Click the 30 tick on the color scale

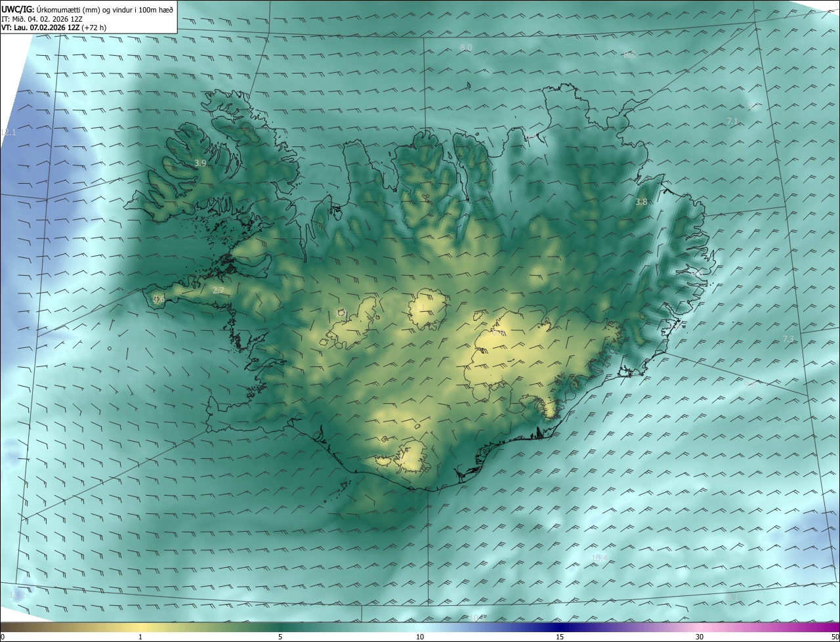[x=700, y=637]
